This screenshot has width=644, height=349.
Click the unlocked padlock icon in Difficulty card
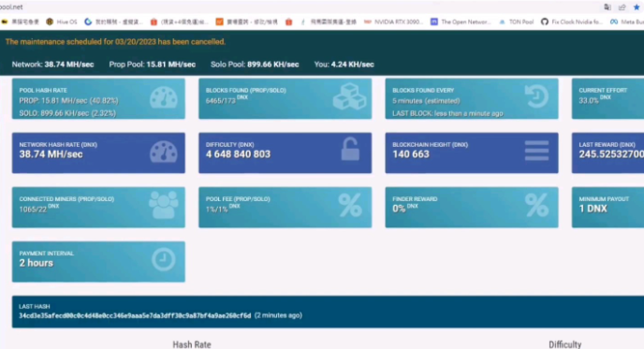click(x=350, y=149)
